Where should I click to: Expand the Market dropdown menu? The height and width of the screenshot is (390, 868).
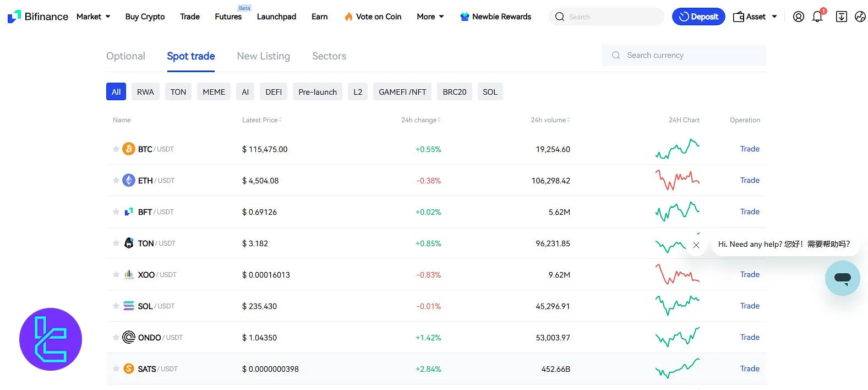(x=94, y=17)
